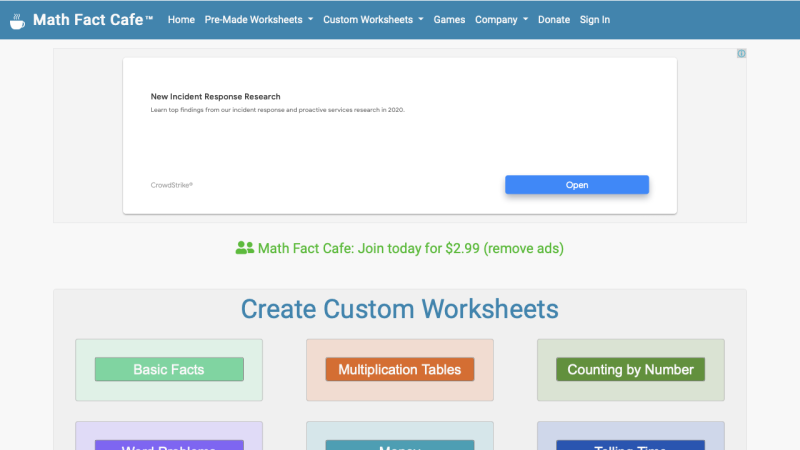Click the ad info icon
The height and width of the screenshot is (450, 800).
point(741,54)
